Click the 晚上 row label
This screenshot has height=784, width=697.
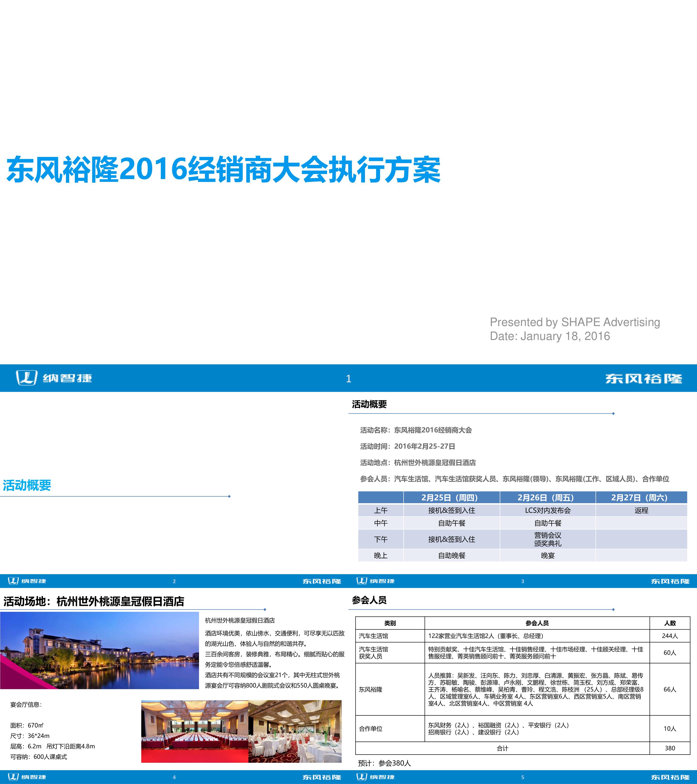pos(381,555)
